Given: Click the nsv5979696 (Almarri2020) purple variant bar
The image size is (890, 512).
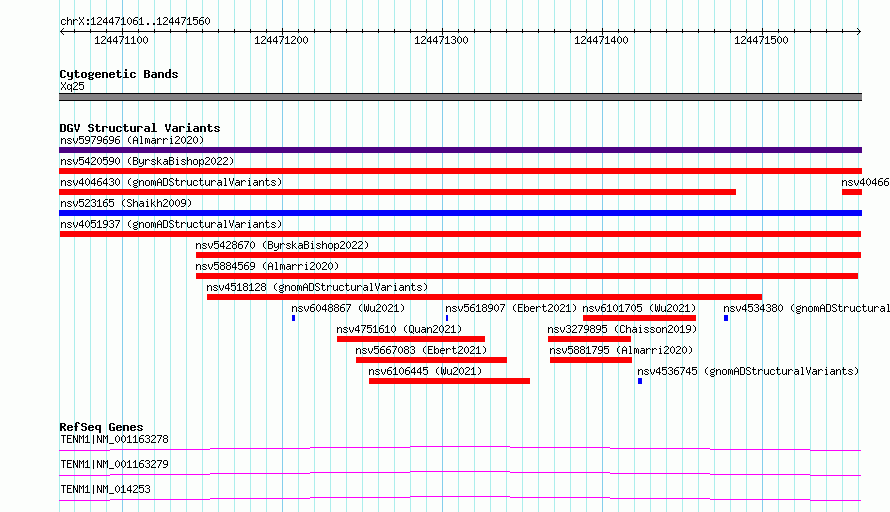Looking at the screenshot, I should [x=460, y=150].
